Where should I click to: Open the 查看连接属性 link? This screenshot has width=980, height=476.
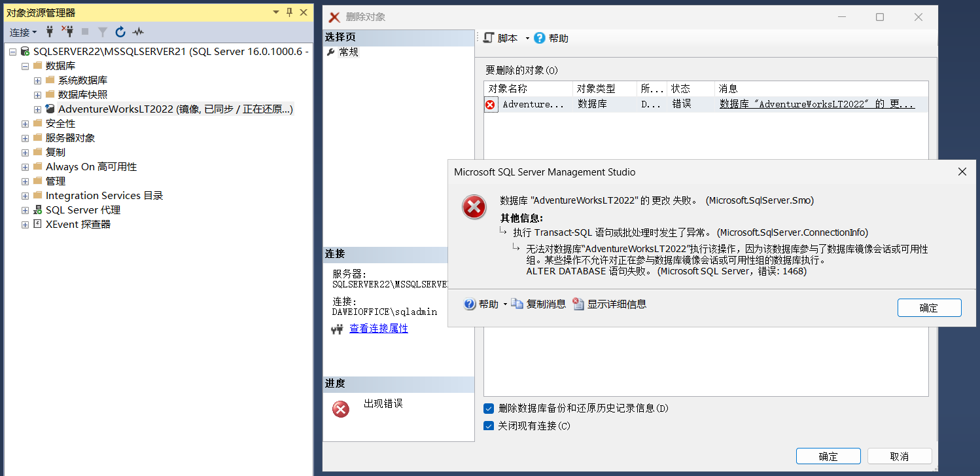(x=379, y=329)
